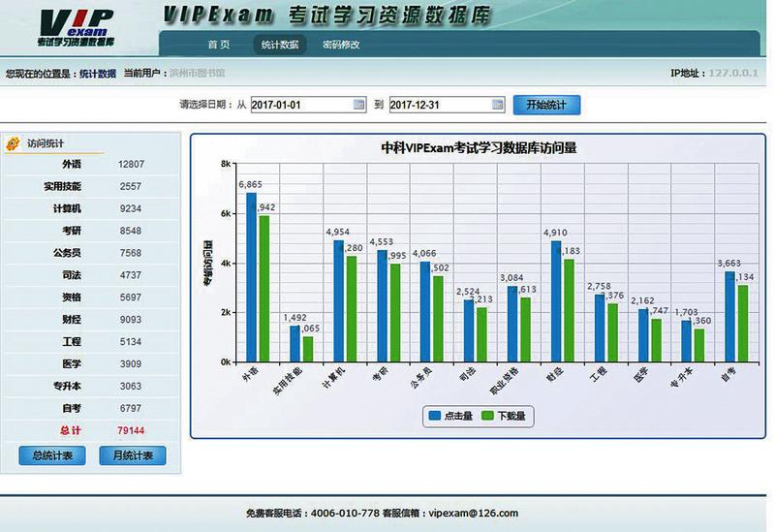Click the IP地址 label

[x=688, y=74]
